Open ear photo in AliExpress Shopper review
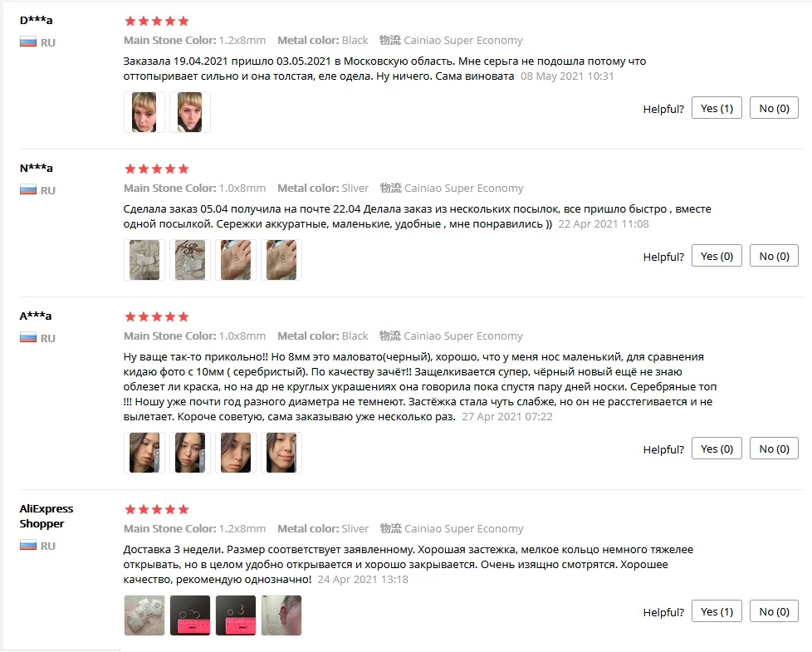The image size is (812, 652). coord(281,615)
